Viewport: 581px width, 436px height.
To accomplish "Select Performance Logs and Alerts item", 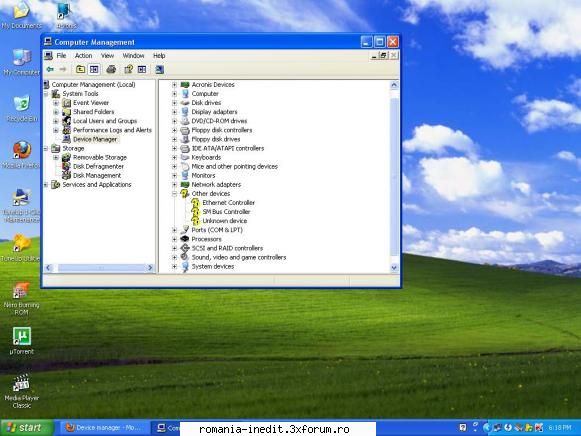I will click(x=112, y=130).
